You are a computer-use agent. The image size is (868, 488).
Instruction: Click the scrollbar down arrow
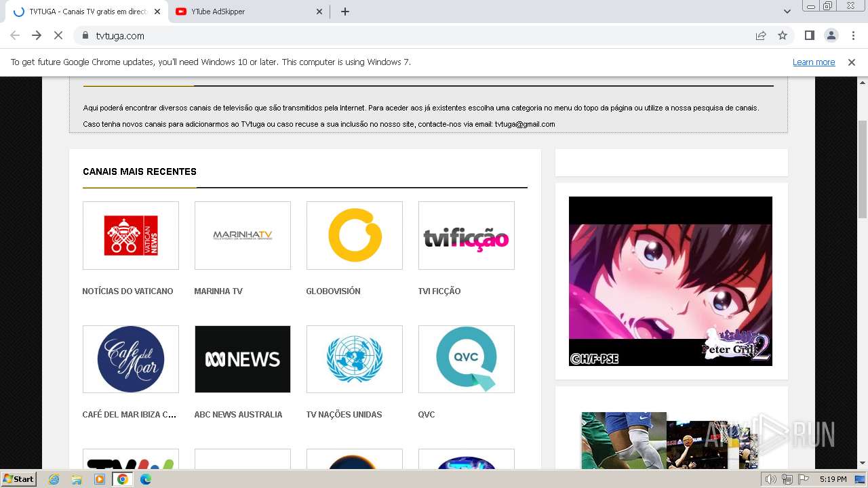(x=863, y=464)
